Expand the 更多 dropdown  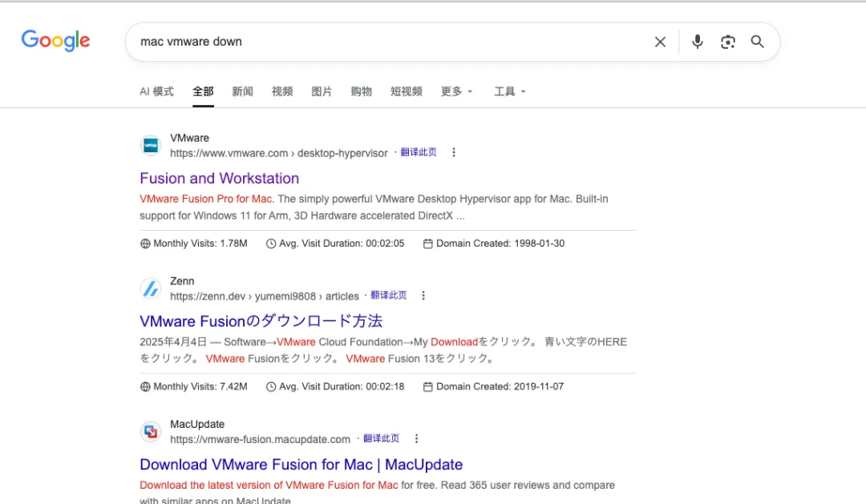pyautogui.click(x=456, y=91)
